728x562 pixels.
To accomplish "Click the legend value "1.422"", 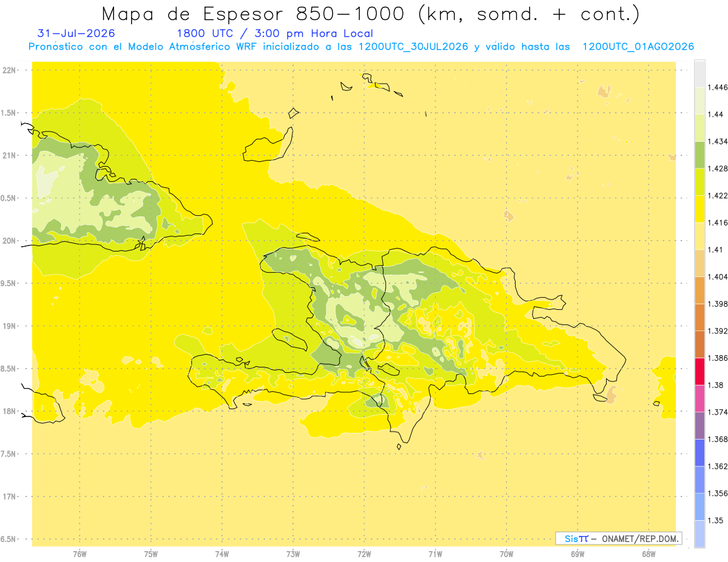I will click(x=718, y=196).
